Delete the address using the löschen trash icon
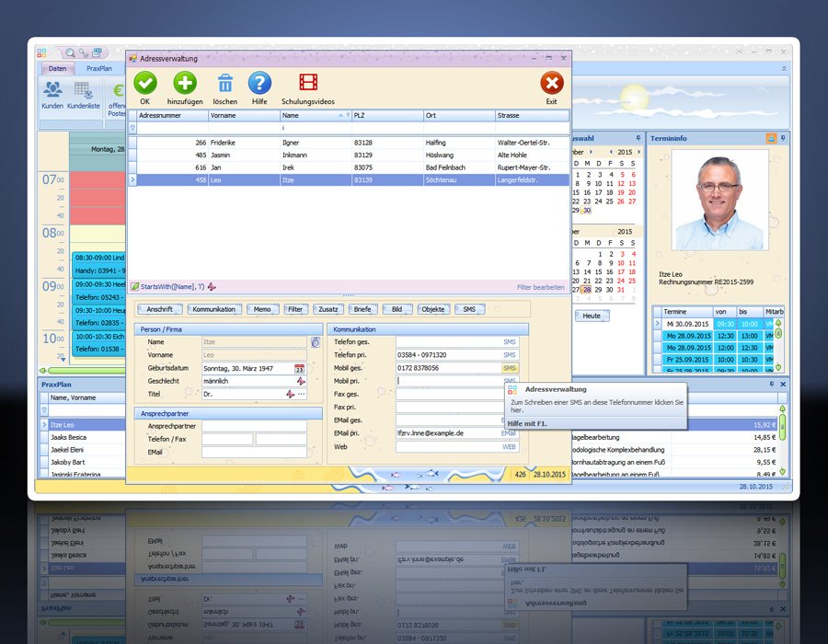This screenshot has width=828, height=644. click(x=225, y=84)
